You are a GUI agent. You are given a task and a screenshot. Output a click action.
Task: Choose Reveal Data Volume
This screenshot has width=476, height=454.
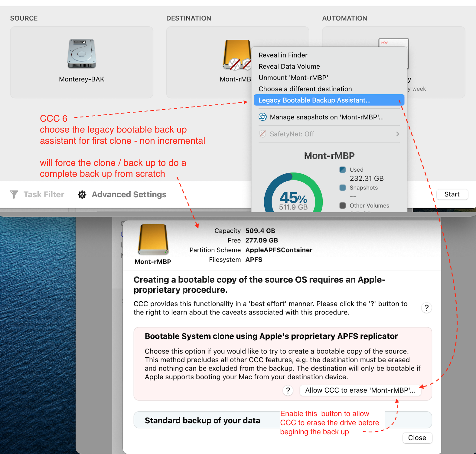pyautogui.click(x=289, y=66)
